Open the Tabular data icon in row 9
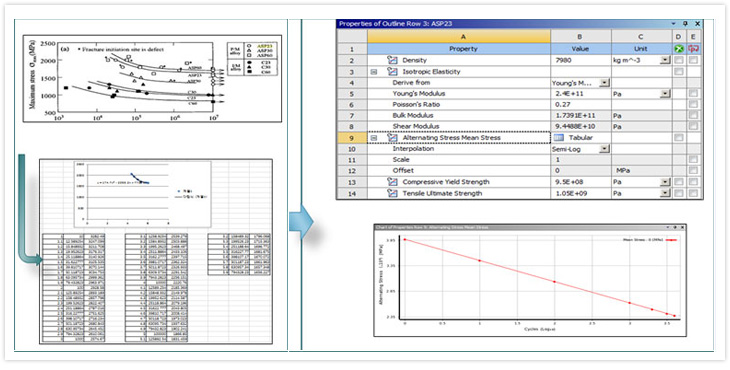 click(x=559, y=138)
